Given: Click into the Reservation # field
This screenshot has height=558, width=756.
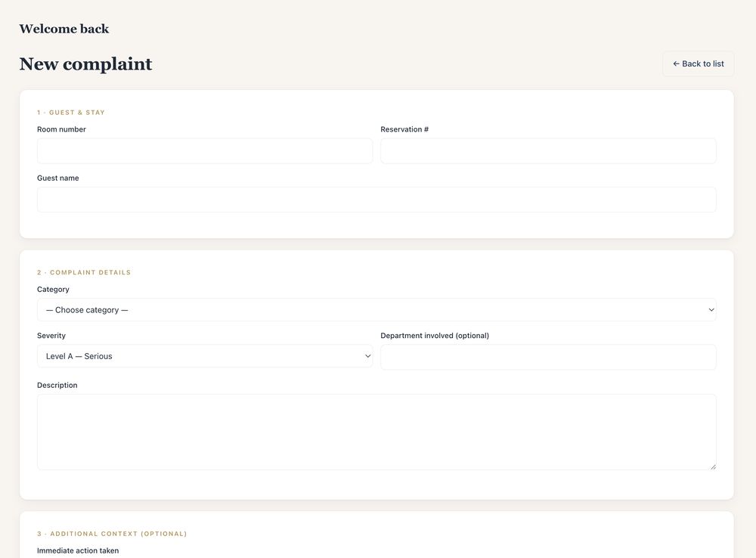Looking at the screenshot, I should 548,151.
